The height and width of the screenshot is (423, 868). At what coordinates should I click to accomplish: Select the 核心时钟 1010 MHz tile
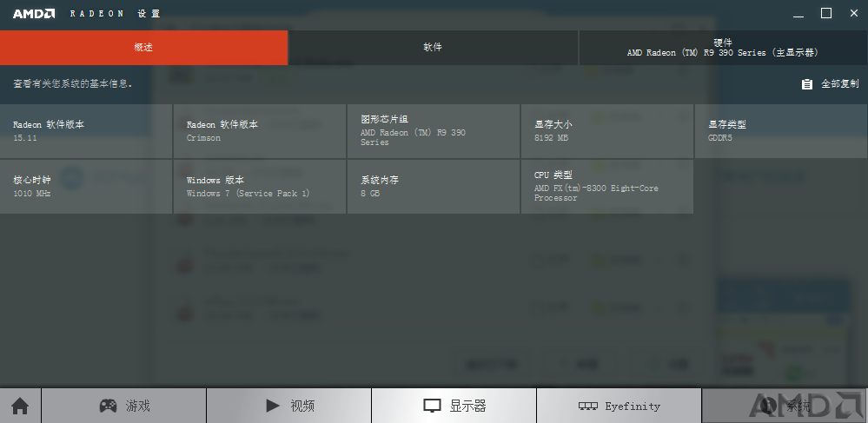click(86, 187)
